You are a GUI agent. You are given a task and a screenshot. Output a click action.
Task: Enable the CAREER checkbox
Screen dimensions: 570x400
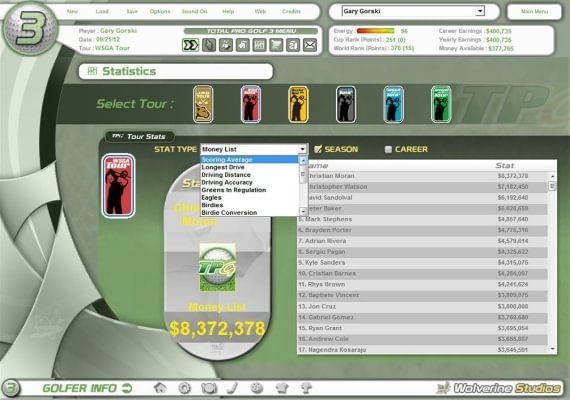point(388,149)
